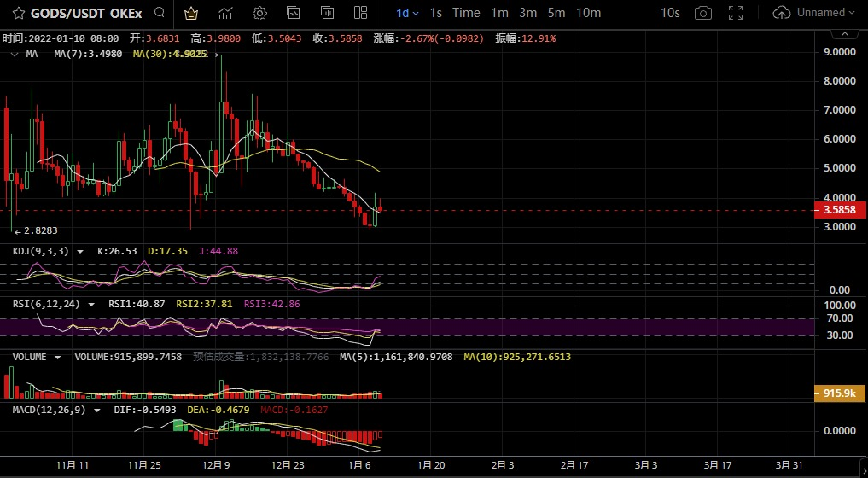This screenshot has width=868, height=478.
Task: Expand the KDJ(9,3,3) indicator menu
Action: coord(80,251)
